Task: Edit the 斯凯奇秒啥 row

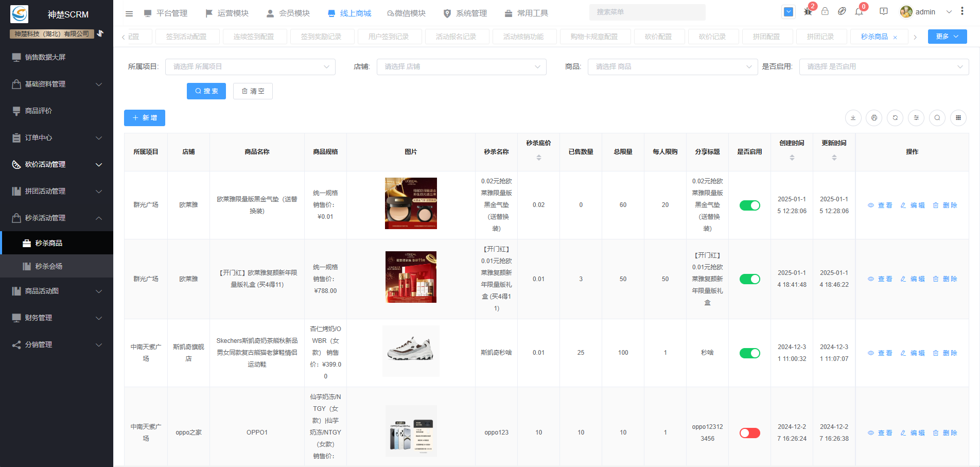Action: [x=913, y=353]
